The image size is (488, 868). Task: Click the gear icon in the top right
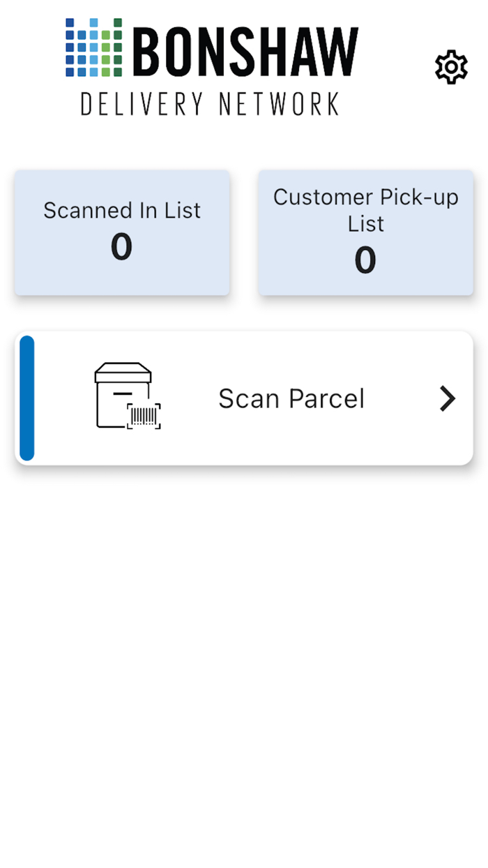(450, 67)
